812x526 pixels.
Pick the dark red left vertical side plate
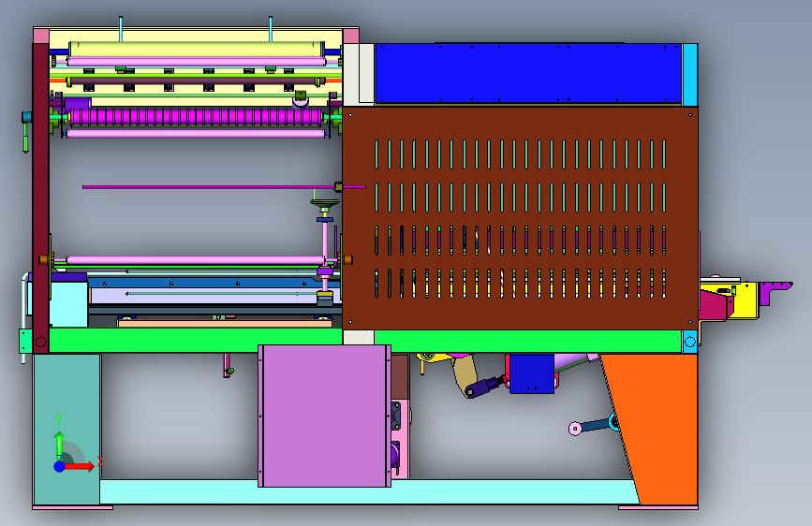(x=41, y=197)
